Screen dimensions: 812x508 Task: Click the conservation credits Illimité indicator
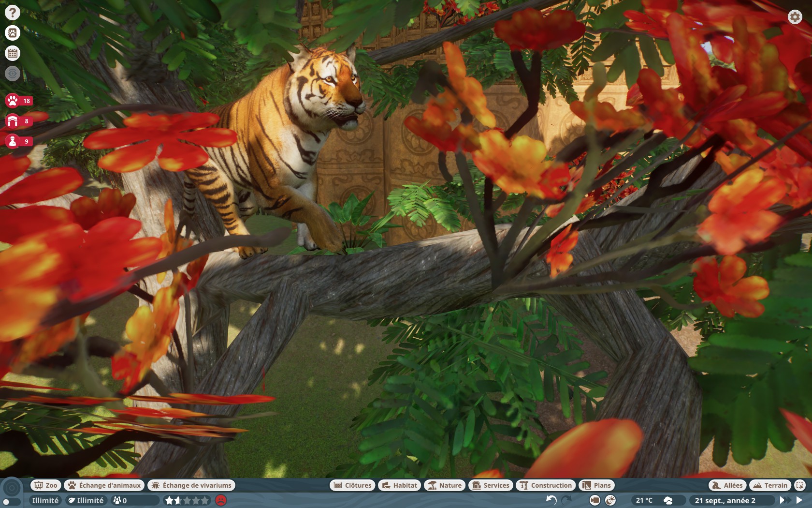(86, 500)
